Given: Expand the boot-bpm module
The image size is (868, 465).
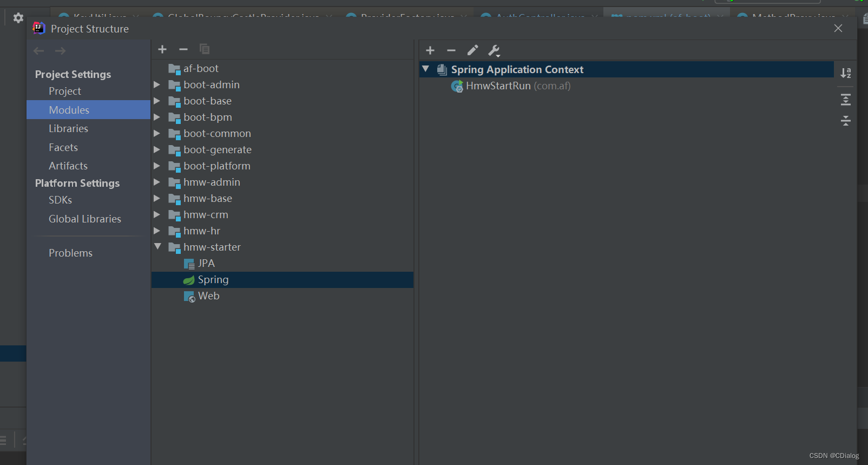Looking at the screenshot, I should tap(157, 117).
